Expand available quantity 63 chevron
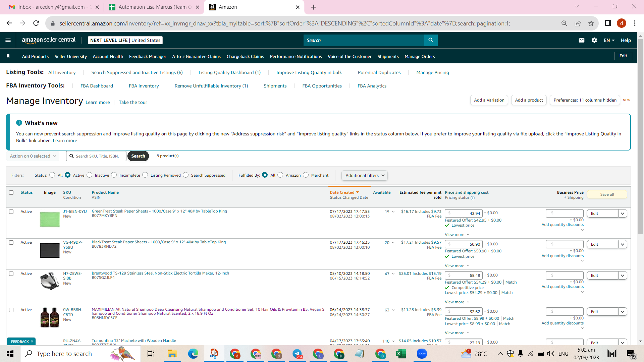Image resolution: width=644 pixels, height=362 pixels. 393,310
